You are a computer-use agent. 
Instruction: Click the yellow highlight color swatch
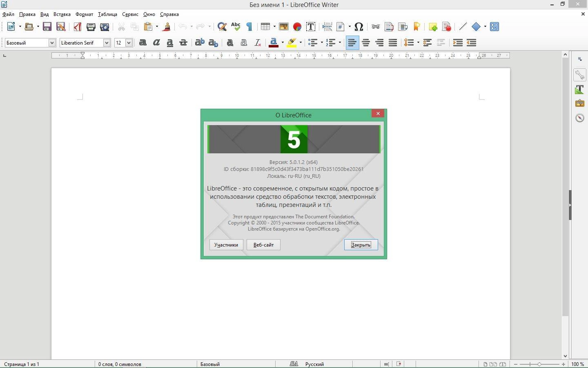(x=292, y=43)
